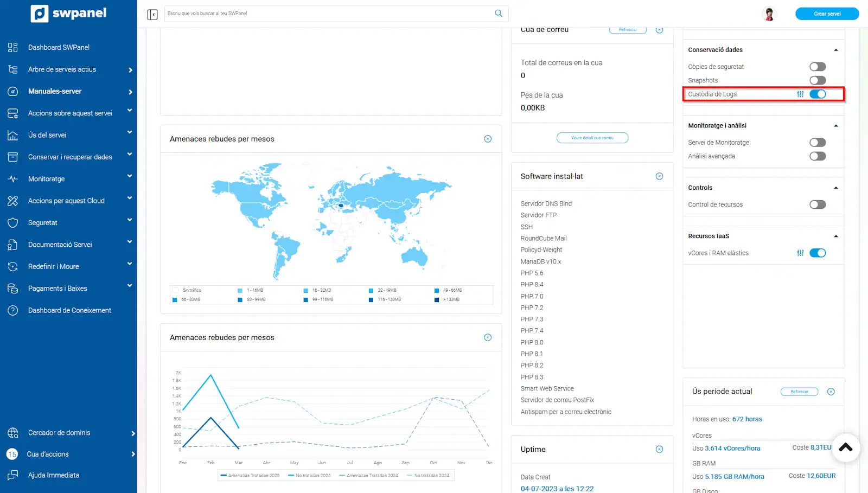Enable Servei de Monitoratge switch
This screenshot has width=868, height=493.
click(818, 142)
